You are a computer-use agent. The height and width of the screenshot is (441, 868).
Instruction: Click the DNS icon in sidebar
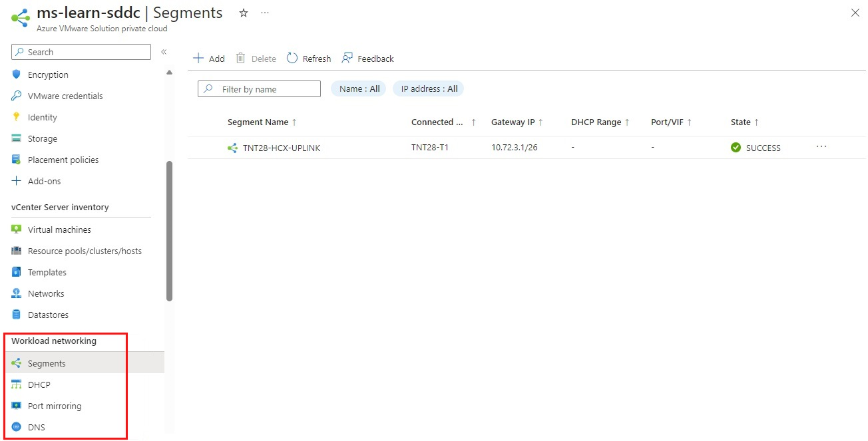click(17, 427)
